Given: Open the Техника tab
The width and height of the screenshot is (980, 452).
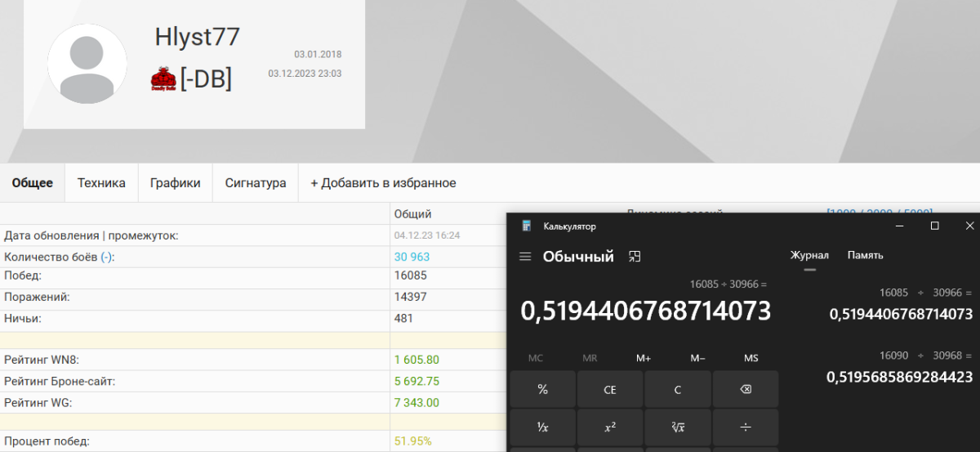Looking at the screenshot, I should pyautogui.click(x=101, y=183).
